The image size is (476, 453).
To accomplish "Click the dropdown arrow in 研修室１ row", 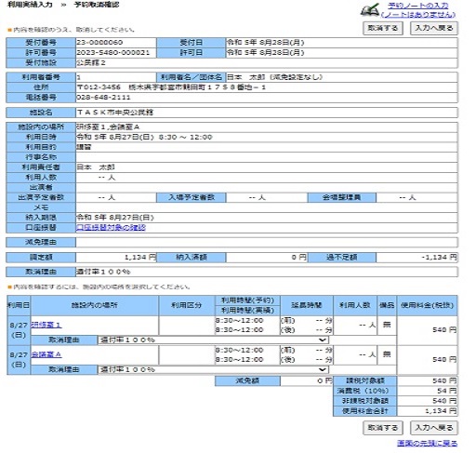I will (x=323, y=340).
